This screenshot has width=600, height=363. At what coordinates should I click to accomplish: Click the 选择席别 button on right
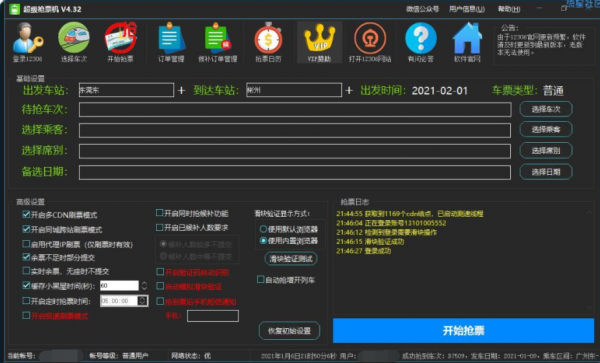pos(546,151)
